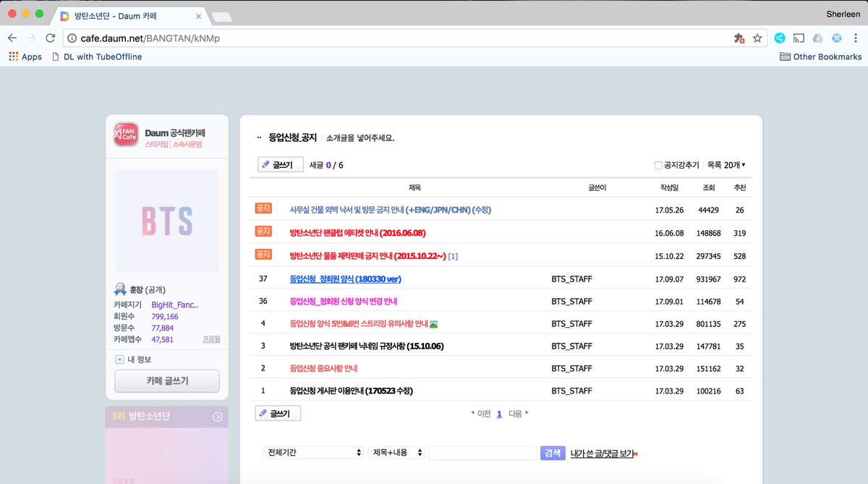Click the 다음 pagination link
Screen dimensions: 868x484
tap(519, 414)
